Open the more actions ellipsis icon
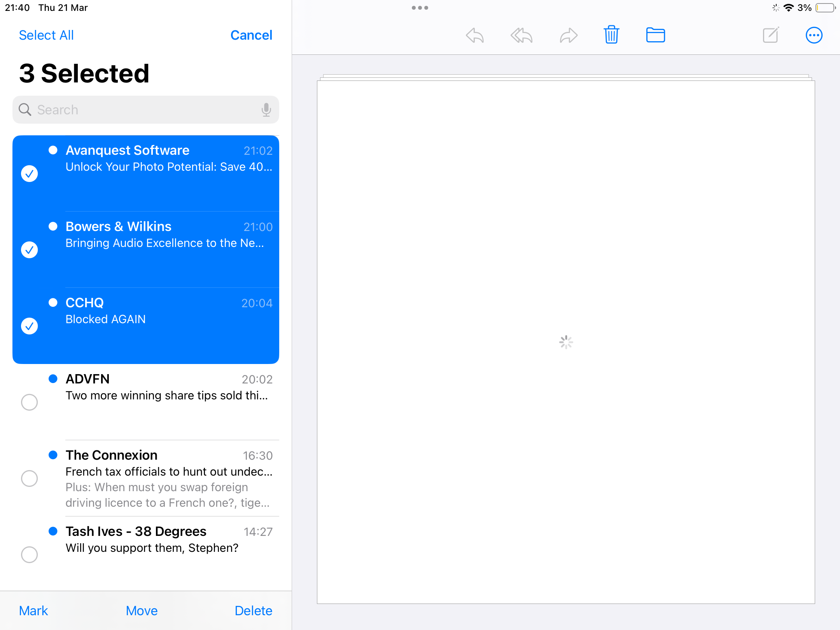 (814, 35)
